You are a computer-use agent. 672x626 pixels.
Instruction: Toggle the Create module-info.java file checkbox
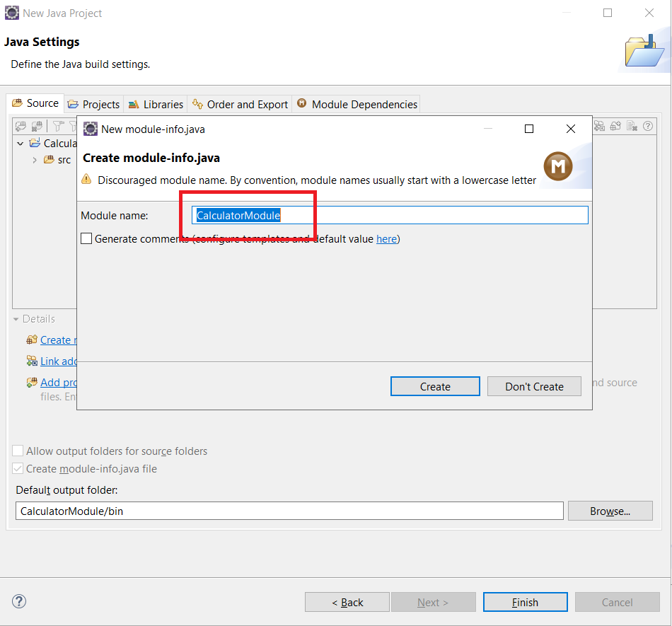pos(18,469)
